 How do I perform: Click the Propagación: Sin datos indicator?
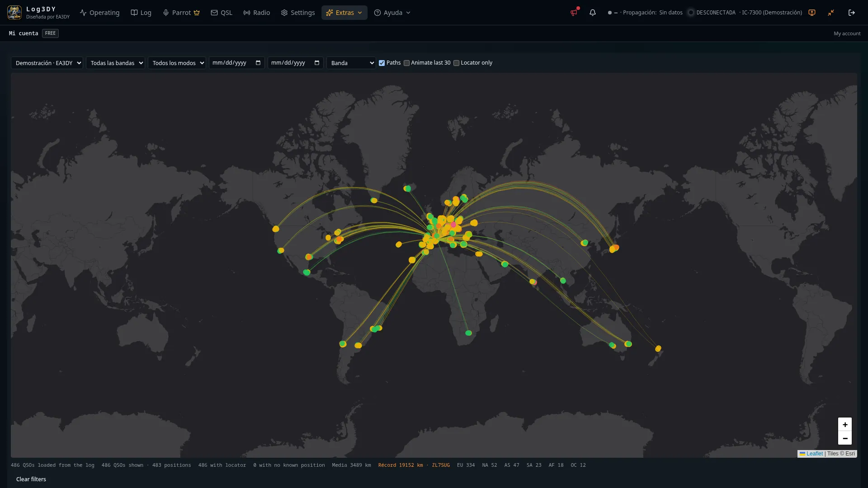[x=652, y=13]
